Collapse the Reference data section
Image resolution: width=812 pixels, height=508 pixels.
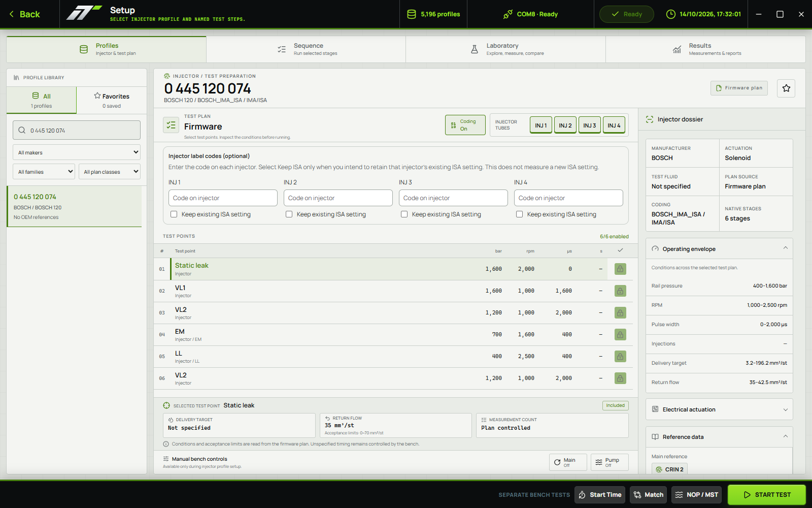[719, 437]
